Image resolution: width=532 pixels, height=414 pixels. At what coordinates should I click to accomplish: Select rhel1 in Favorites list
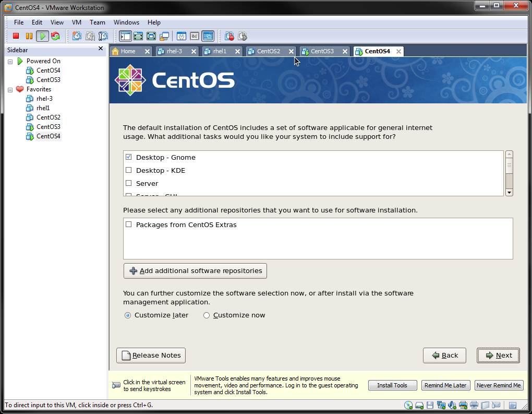(x=43, y=108)
